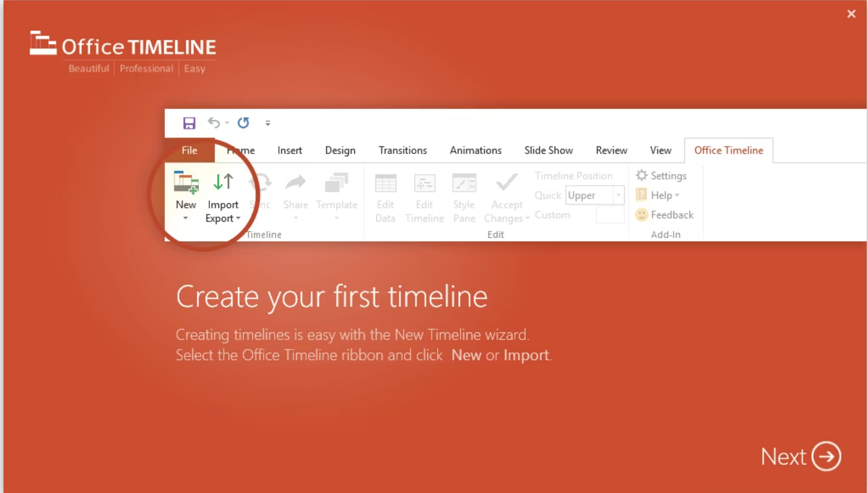Expand the Customize Quick Access Toolbar arrow
Image resolution: width=868 pixels, height=493 pixels.
coord(268,123)
